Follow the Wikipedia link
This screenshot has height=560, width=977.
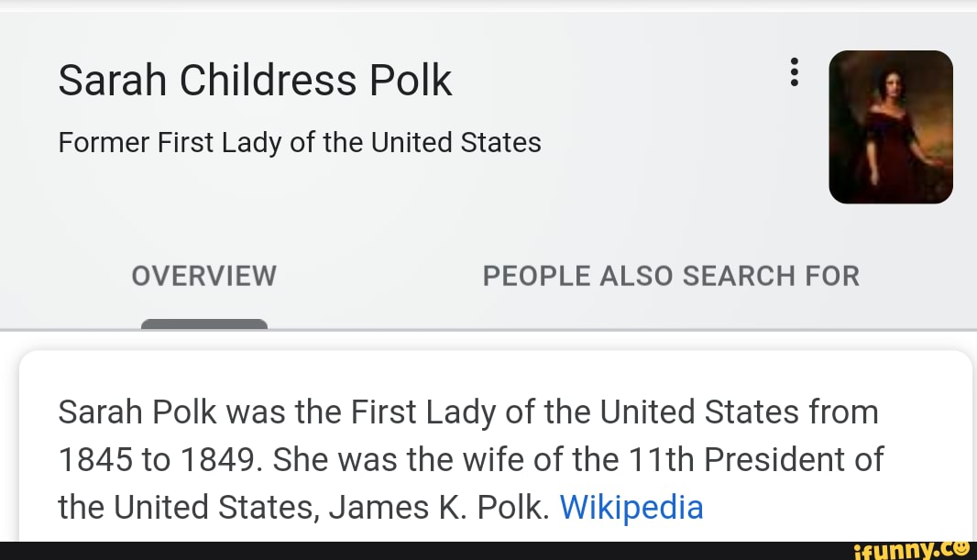tap(631, 507)
